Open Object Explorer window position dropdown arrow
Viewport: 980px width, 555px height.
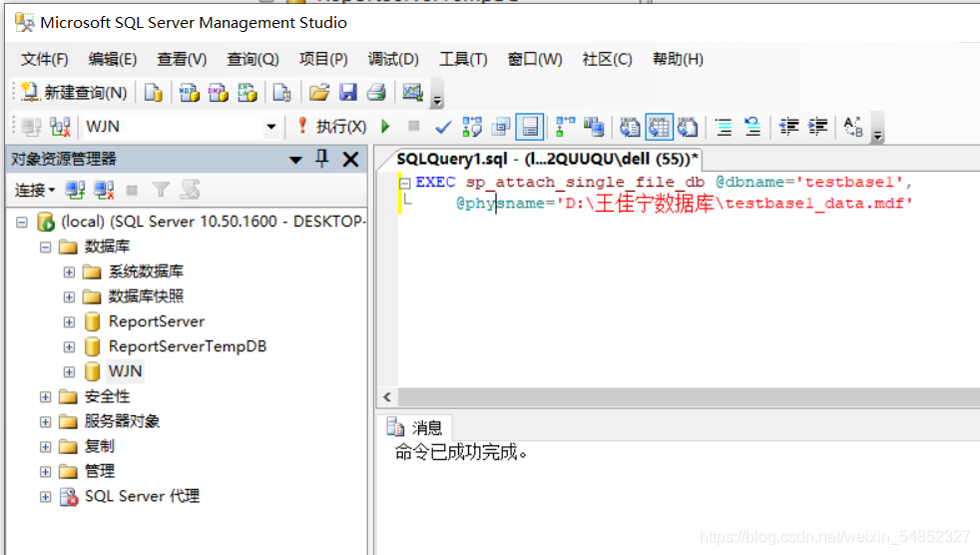pyautogui.click(x=295, y=160)
